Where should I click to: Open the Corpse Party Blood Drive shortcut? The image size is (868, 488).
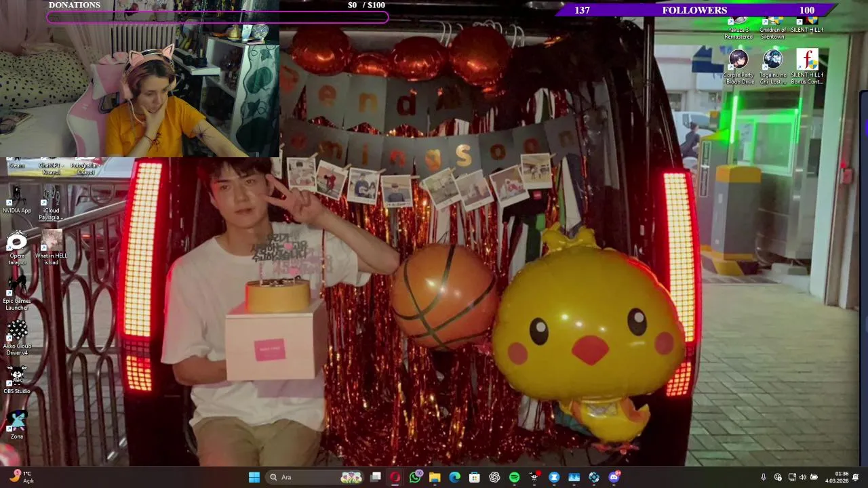(x=738, y=66)
